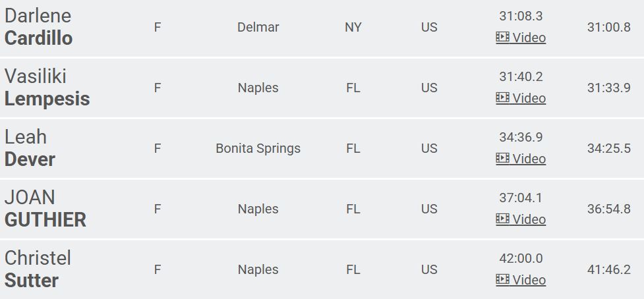
Task: Select the Leah Dever name entry
Action: coord(30,148)
